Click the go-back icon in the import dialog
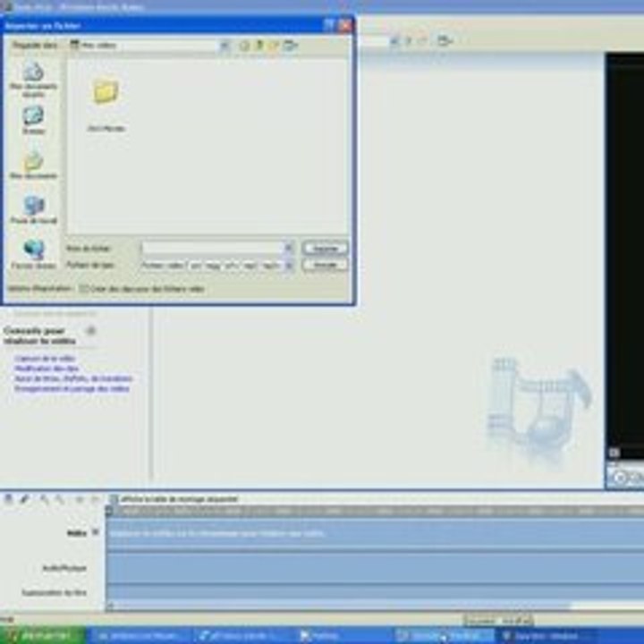The width and height of the screenshot is (644, 644). [244, 46]
